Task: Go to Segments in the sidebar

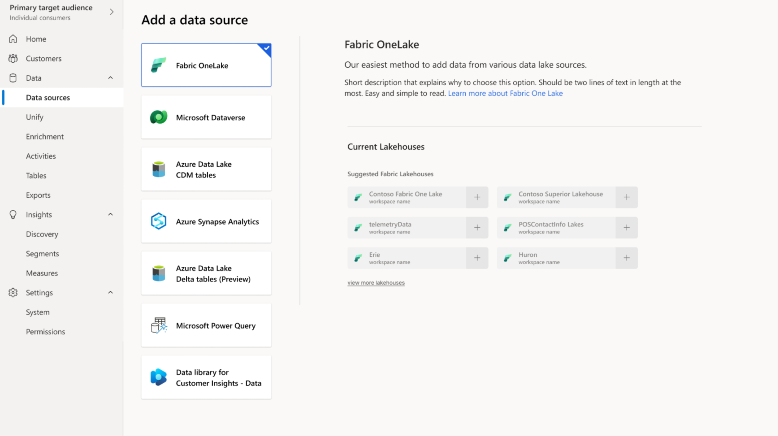Action: (42, 254)
